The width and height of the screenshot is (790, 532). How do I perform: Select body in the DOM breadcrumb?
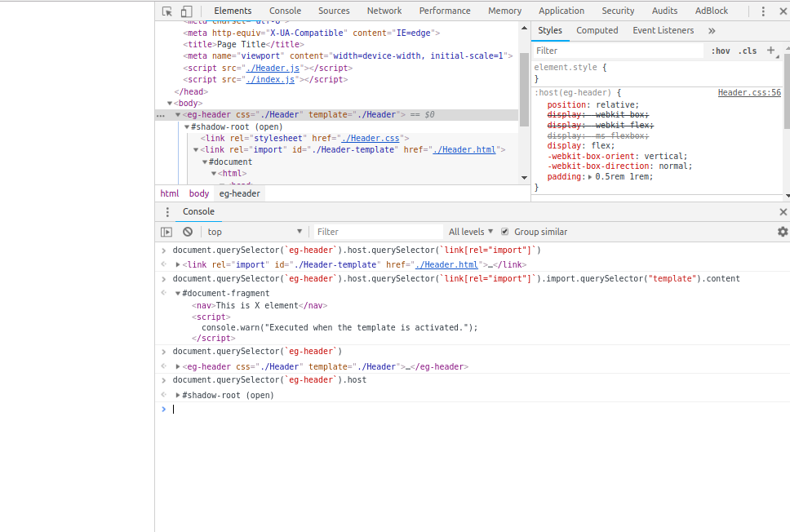click(199, 193)
